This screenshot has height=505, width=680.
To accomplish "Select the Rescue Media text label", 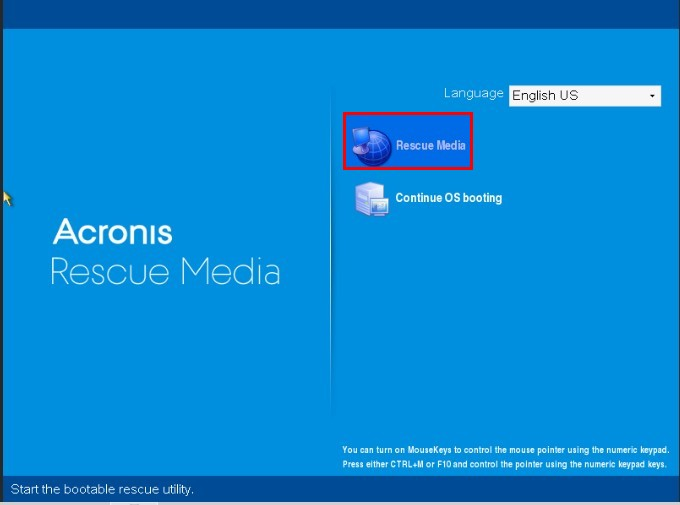I will tap(431, 145).
